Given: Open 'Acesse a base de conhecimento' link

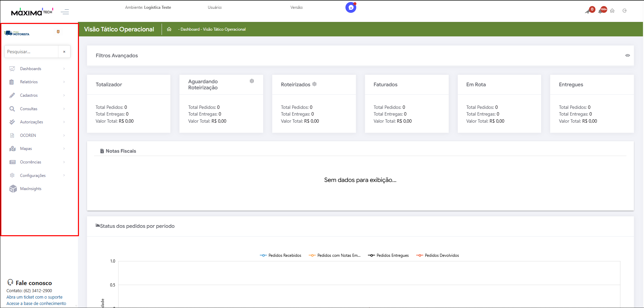Looking at the screenshot, I should pos(36,304).
